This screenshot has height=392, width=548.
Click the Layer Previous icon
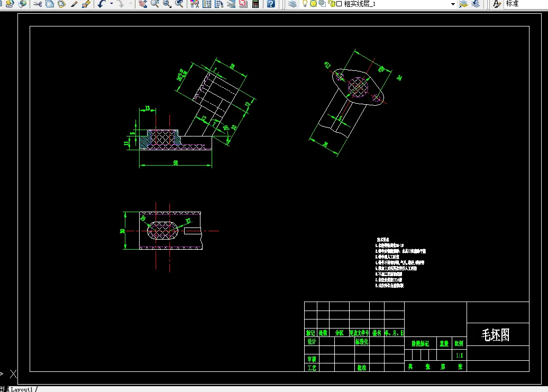[476, 4]
